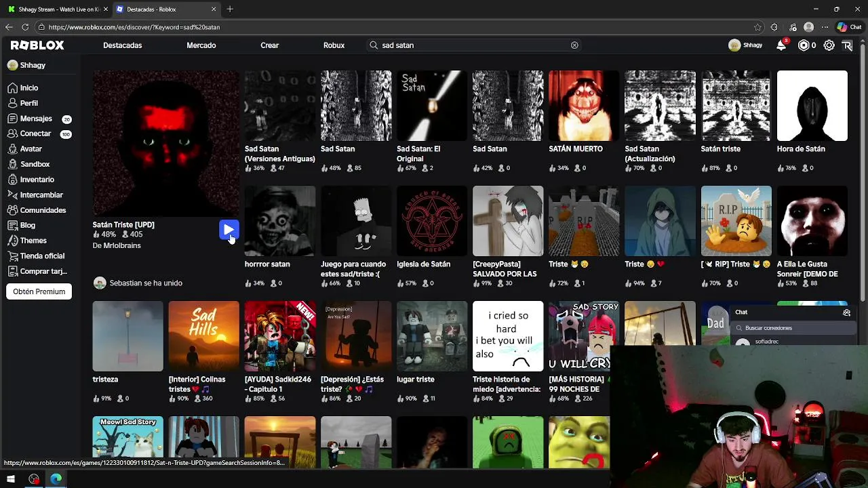Open a new browser tab
The height and width of the screenshot is (488, 868).
coord(230,9)
